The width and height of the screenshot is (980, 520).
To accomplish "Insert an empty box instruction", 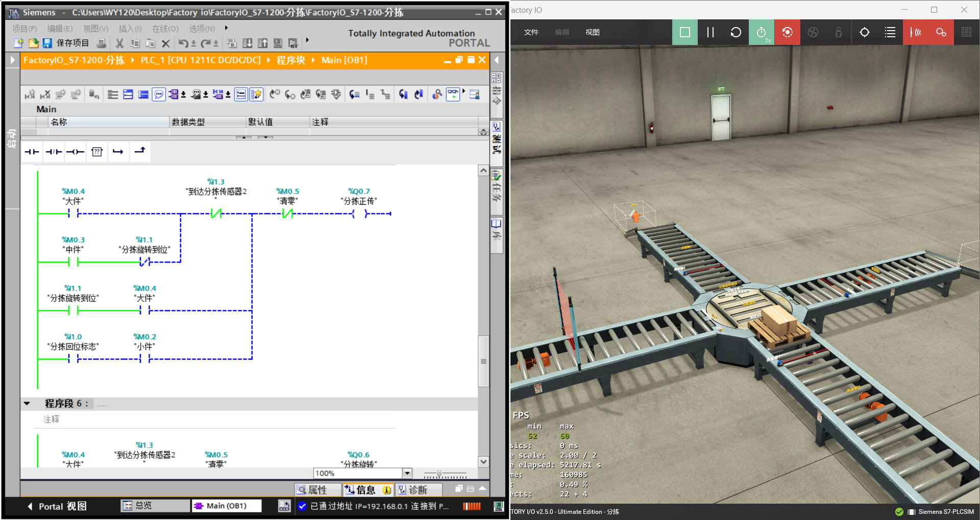I will pos(96,152).
